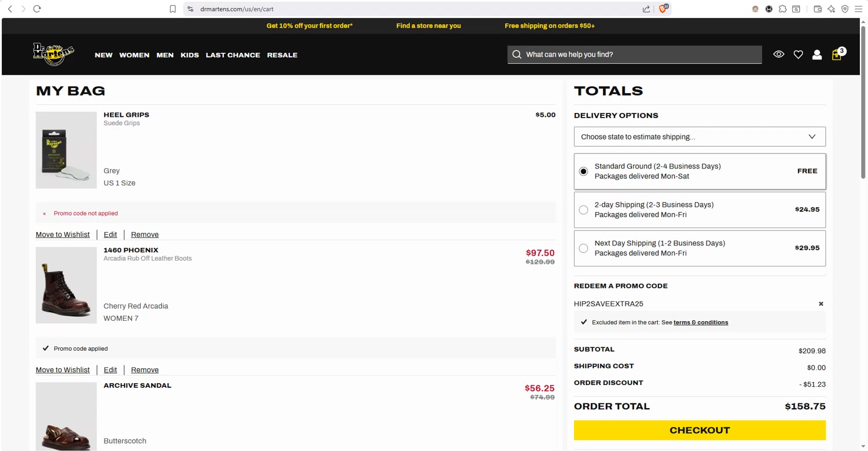Click the ORDER TOTAL $158.75 value
The height and width of the screenshot is (451, 868).
coord(805,406)
